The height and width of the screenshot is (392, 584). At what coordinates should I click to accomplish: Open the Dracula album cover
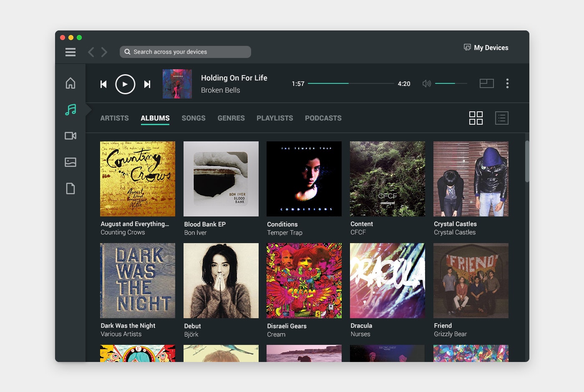388,281
